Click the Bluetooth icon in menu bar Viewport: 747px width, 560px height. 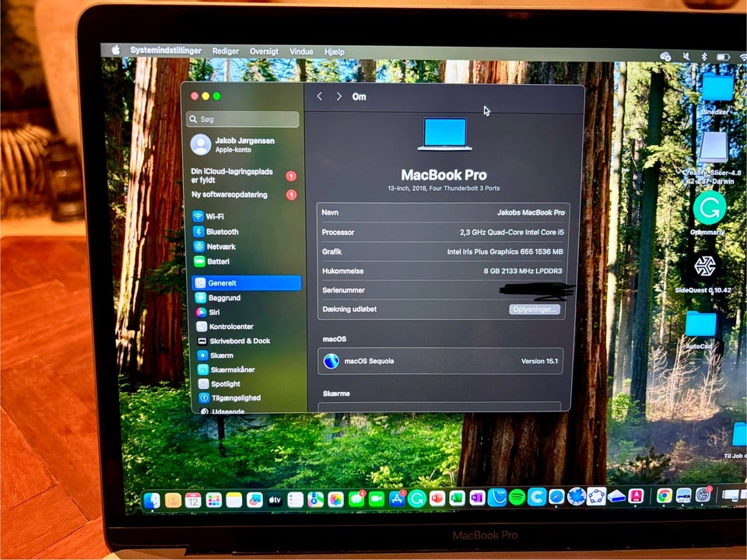point(703,56)
